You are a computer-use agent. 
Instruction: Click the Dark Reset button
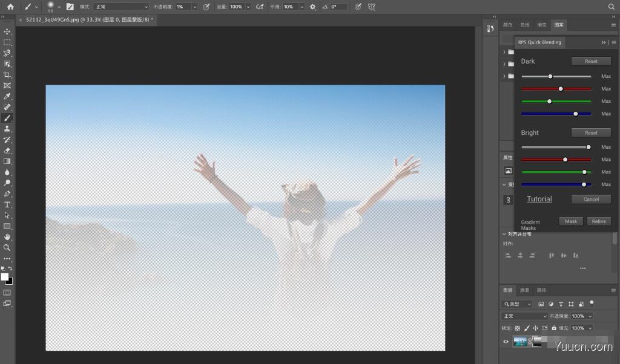click(x=591, y=60)
